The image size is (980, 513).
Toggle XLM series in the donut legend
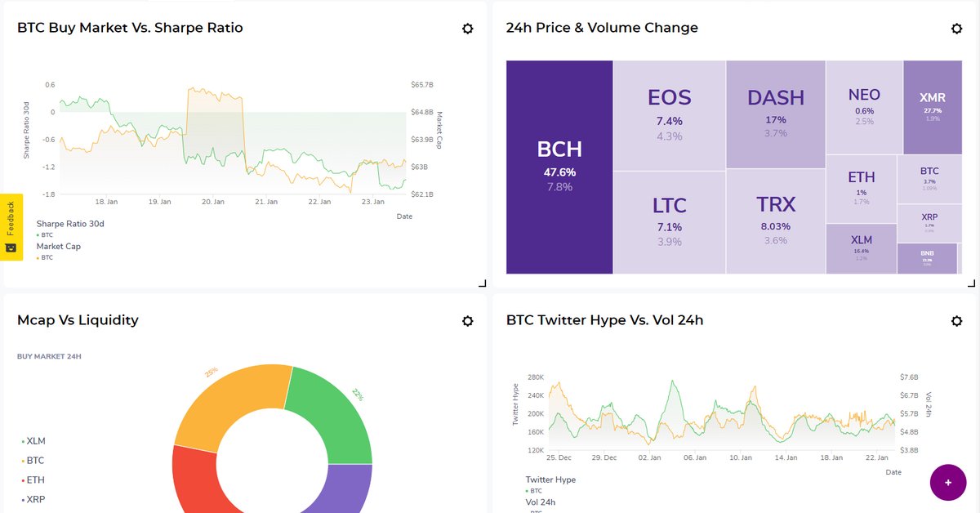click(35, 441)
